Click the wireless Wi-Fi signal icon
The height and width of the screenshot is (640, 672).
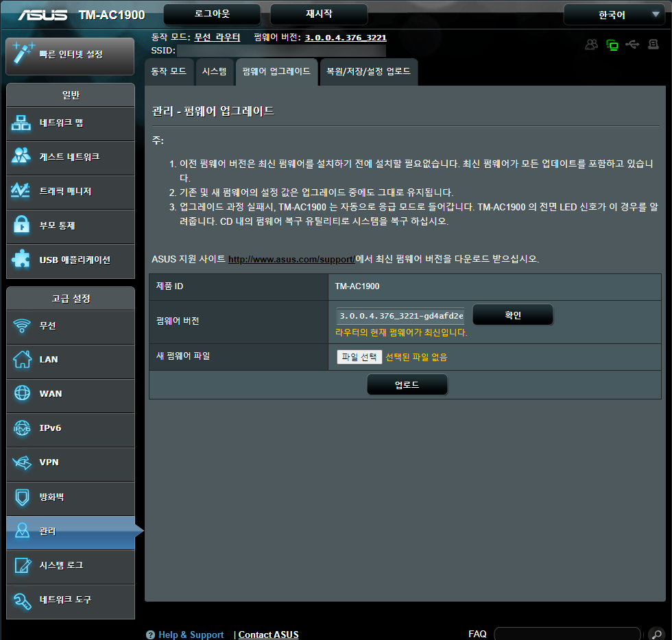(x=22, y=325)
